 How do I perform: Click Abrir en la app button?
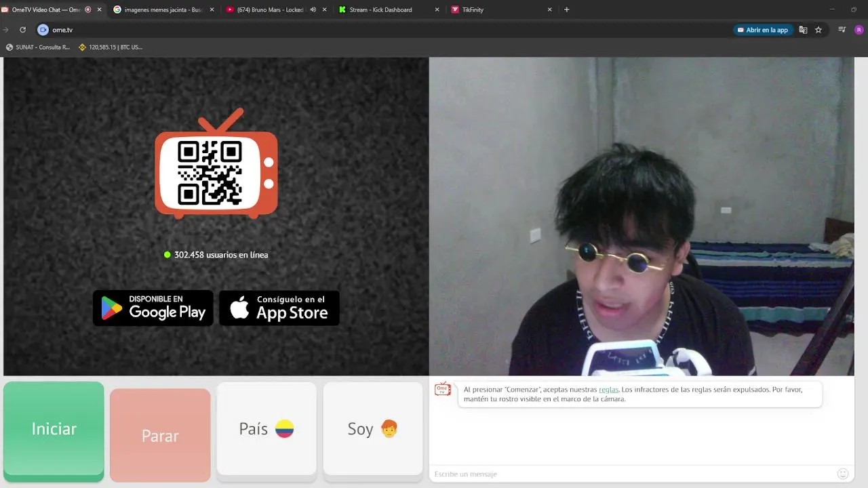(762, 30)
